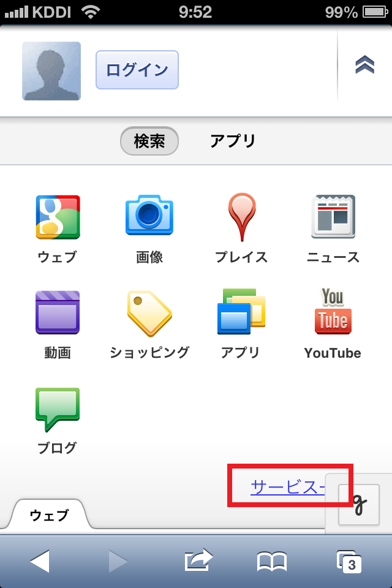
Task: Tap the Safari share icon
Action: 198,559
